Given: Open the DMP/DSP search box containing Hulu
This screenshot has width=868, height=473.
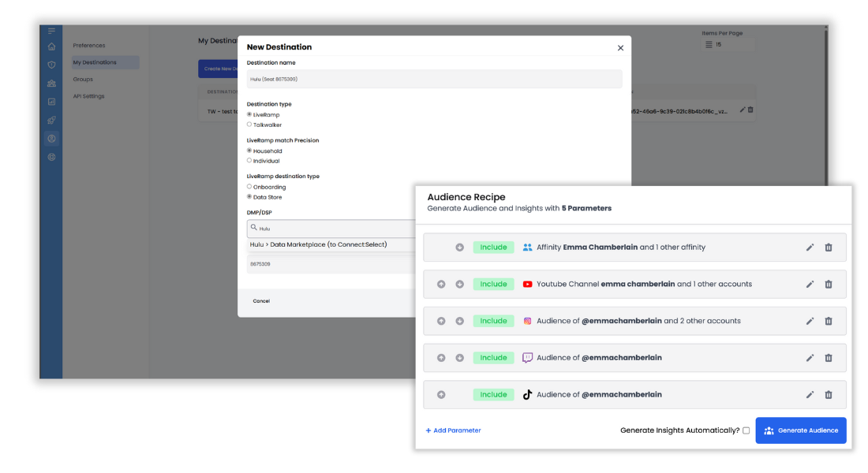Looking at the screenshot, I should [x=331, y=229].
